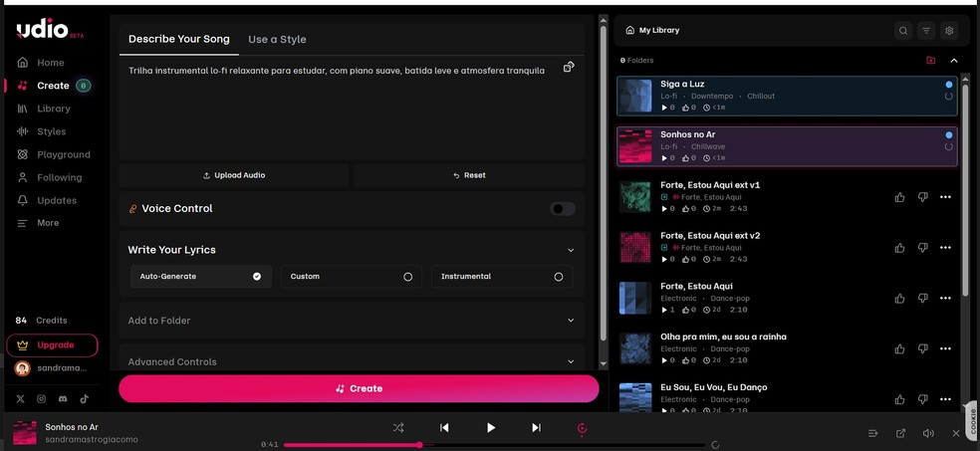This screenshot has height=451, width=980.
Task: Open Library from the sidebar
Action: [x=44, y=109]
